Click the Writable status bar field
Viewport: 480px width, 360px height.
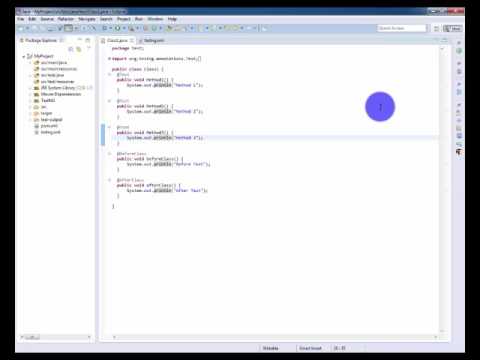click(x=270, y=348)
